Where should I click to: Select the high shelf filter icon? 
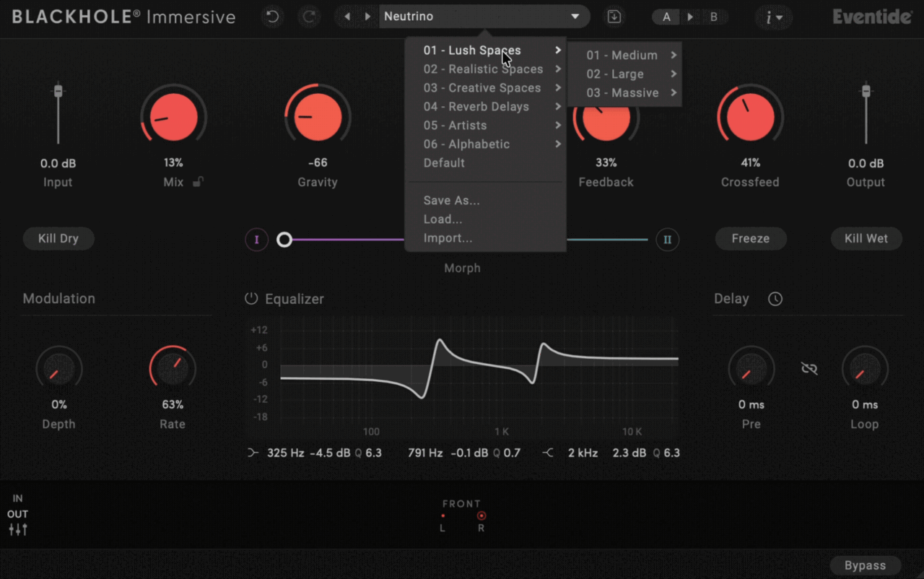[x=549, y=453]
